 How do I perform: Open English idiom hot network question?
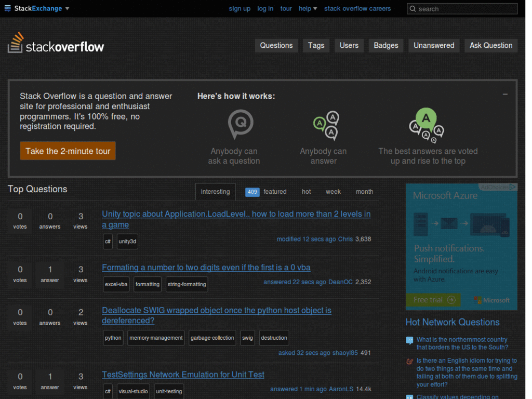click(x=467, y=373)
